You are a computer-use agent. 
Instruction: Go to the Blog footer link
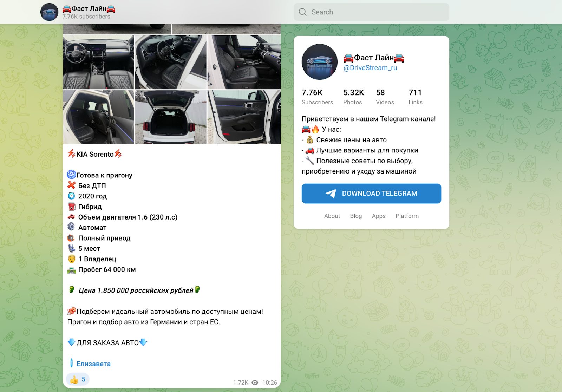point(356,216)
